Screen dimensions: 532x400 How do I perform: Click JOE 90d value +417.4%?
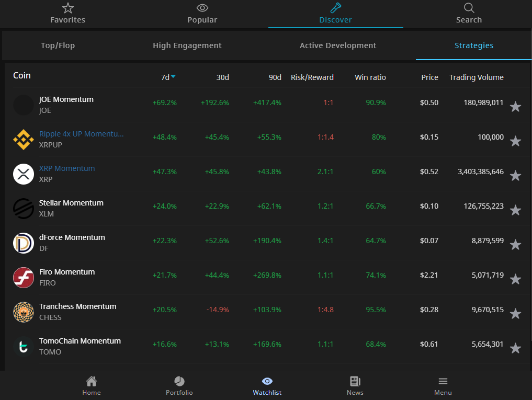tap(267, 103)
